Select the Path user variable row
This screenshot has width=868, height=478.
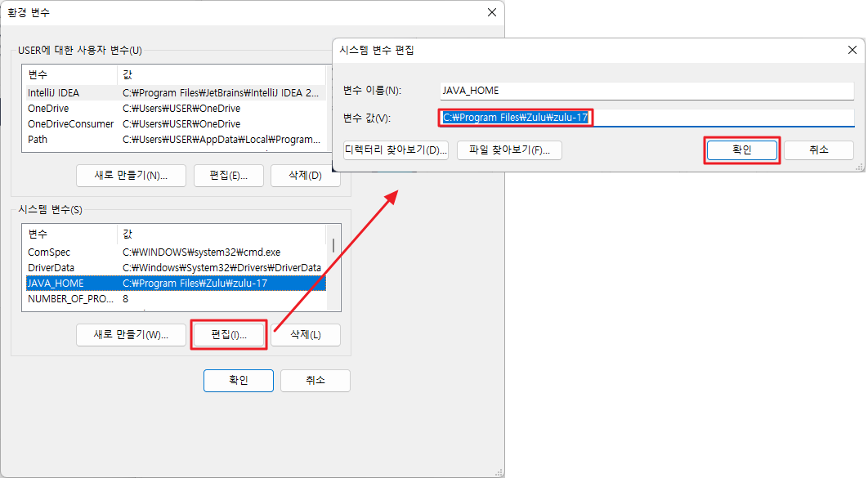pyautogui.click(x=175, y=140)
